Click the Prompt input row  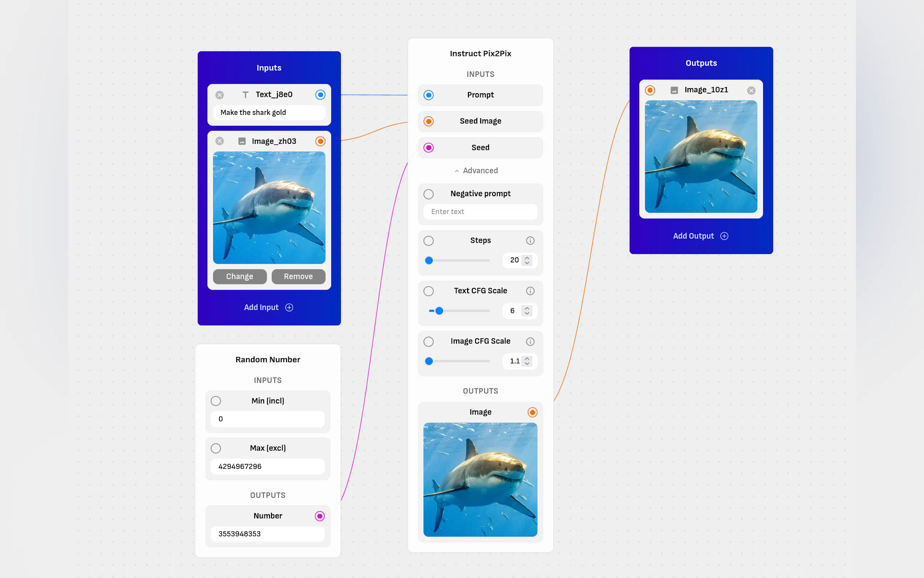[x=480, y=95]
